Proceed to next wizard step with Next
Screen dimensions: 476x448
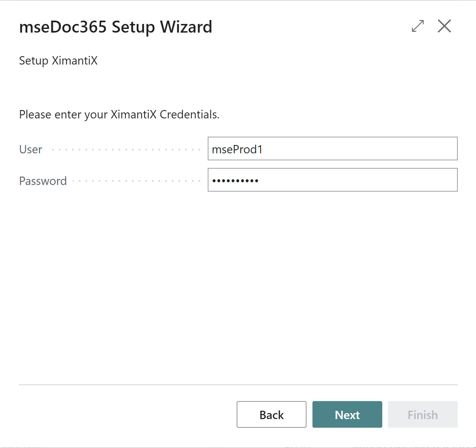347,414
